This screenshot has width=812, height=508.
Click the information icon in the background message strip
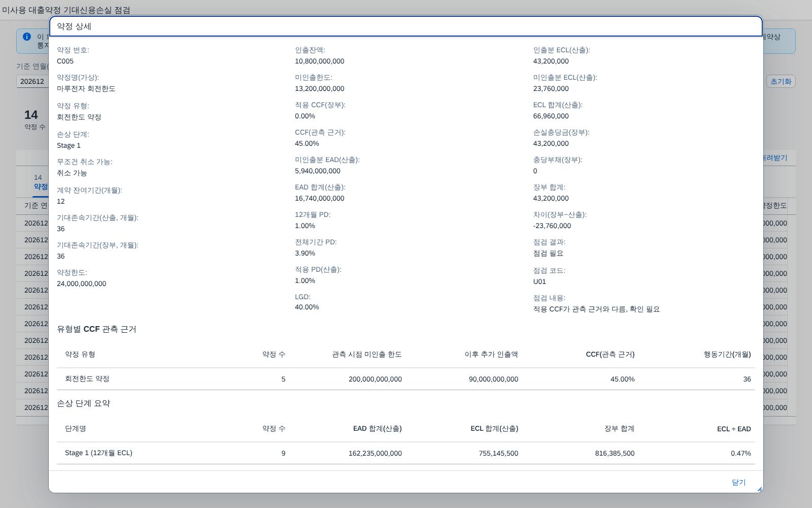tap(27, 37)
